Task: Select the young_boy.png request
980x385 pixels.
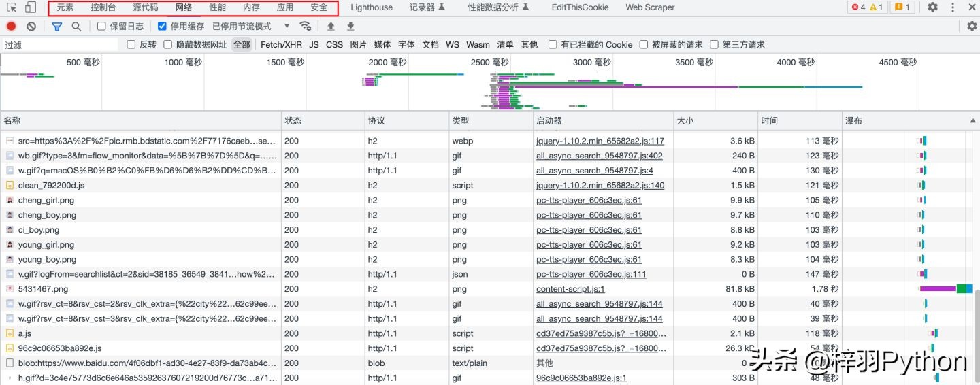Action: coord(487,259)
